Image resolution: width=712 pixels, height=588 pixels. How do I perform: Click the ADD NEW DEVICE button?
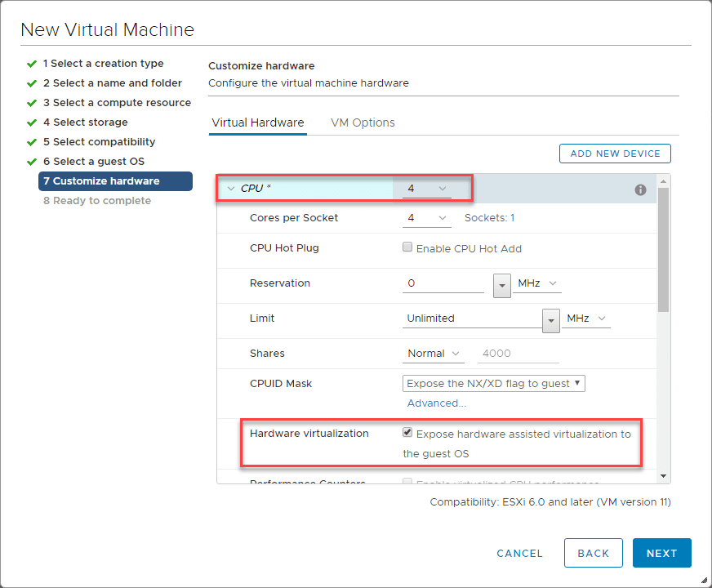[x=615, y=154]
